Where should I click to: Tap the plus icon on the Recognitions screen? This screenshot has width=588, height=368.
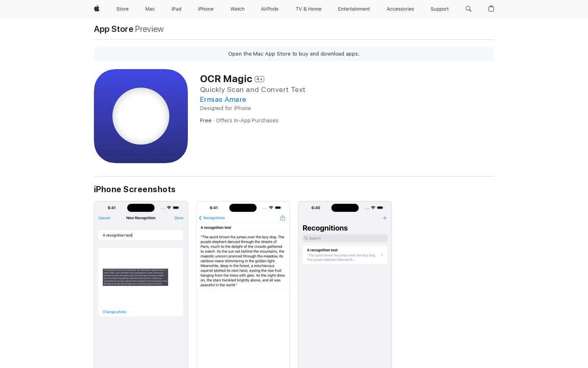pos(385,218)
